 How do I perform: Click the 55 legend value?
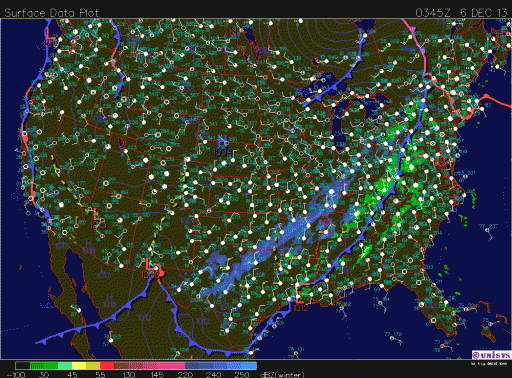tap(100, 374)
